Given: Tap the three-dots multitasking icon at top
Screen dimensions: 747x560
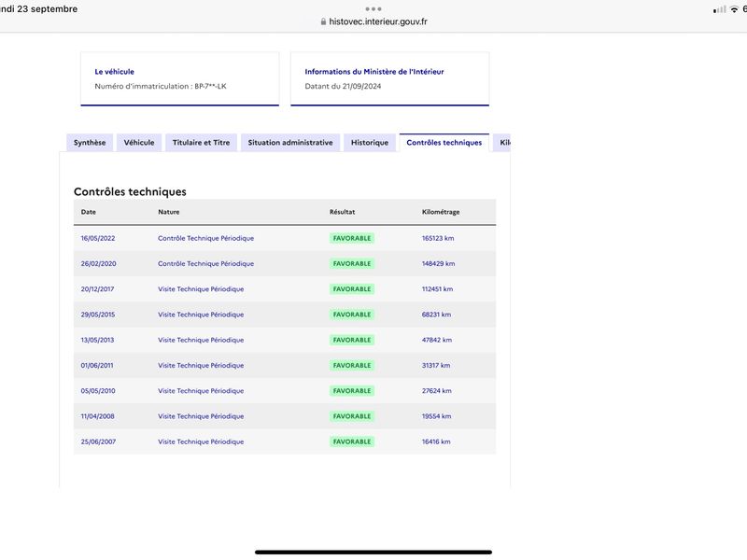Looking at the screenshot, I should pos(373,9).
